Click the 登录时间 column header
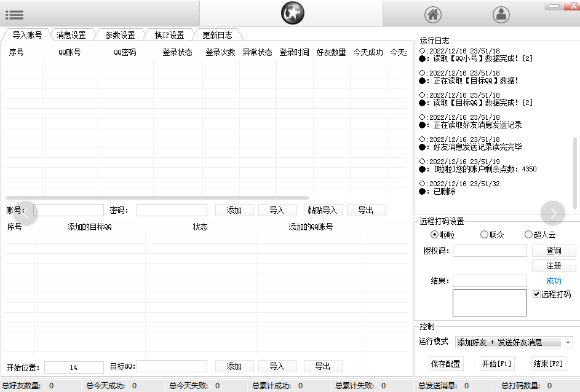The image size is (580, 392). click(x=295, y=52)
